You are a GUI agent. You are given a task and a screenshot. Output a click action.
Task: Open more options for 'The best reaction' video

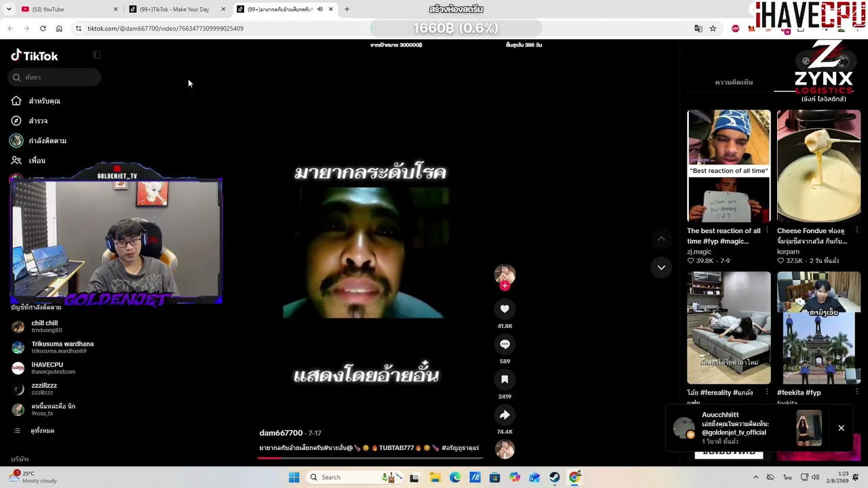pos(767,231)
